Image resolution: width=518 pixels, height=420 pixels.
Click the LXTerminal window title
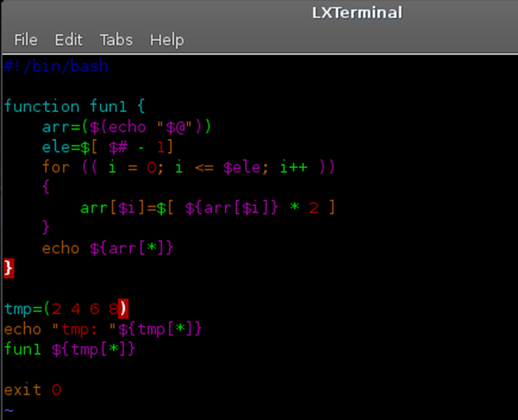(x=357, y=13)
